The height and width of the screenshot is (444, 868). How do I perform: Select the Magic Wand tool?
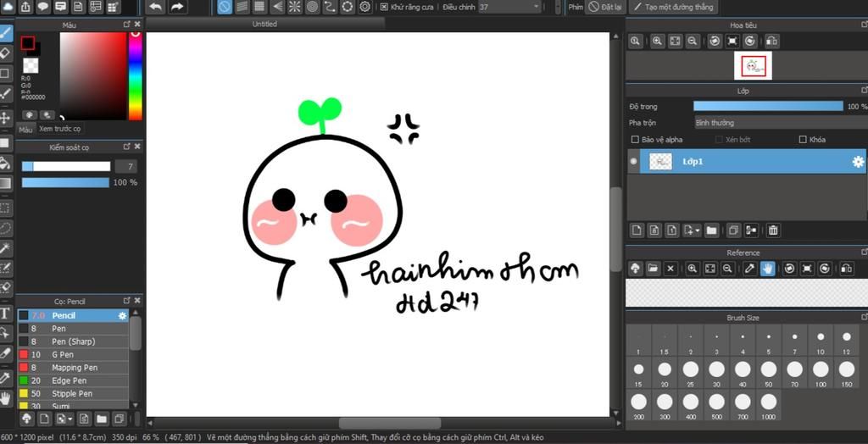pos(6,248)
